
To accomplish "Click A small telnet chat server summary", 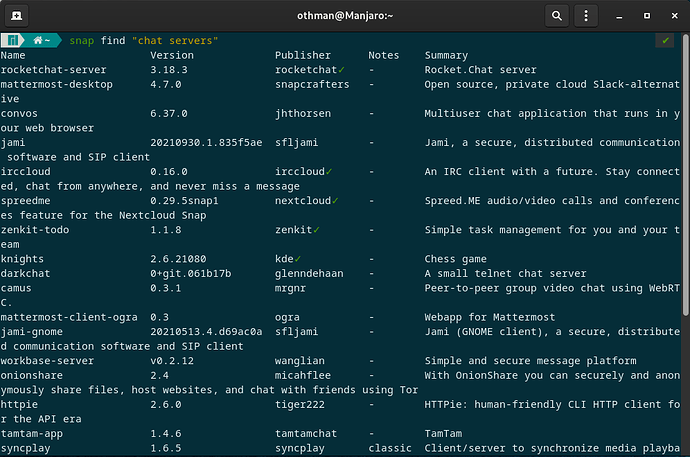I will coord(506,274).
